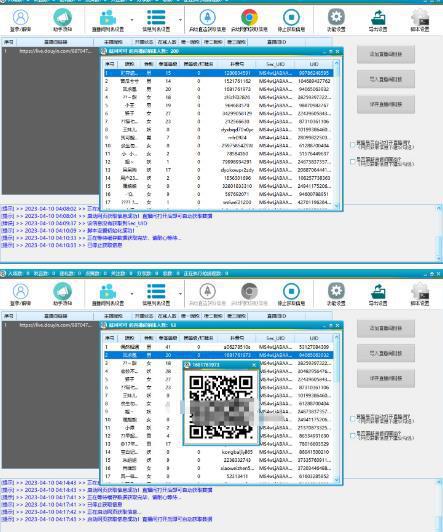Click the second grey link button in the 200-viewer window
This screenshot has width=443, height=532.
tap(386, 79)
